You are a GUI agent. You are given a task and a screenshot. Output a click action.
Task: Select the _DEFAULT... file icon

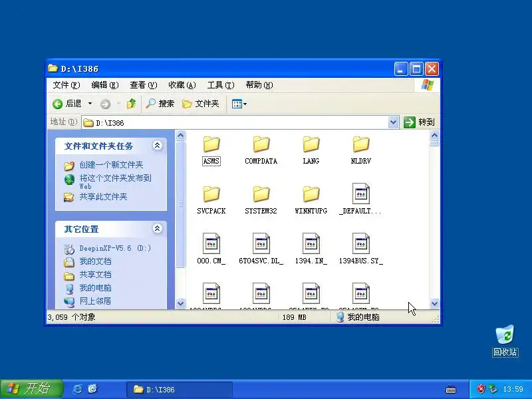[360, 194]
